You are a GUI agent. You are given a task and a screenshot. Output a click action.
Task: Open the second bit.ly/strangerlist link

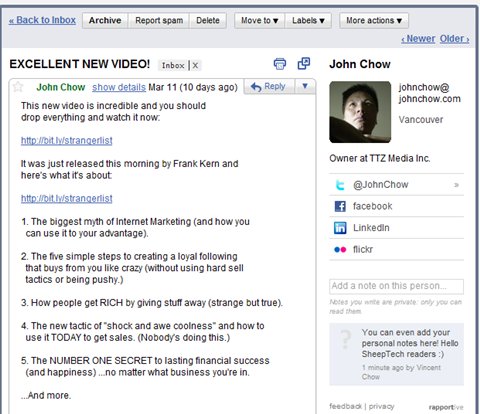[67, 198]
